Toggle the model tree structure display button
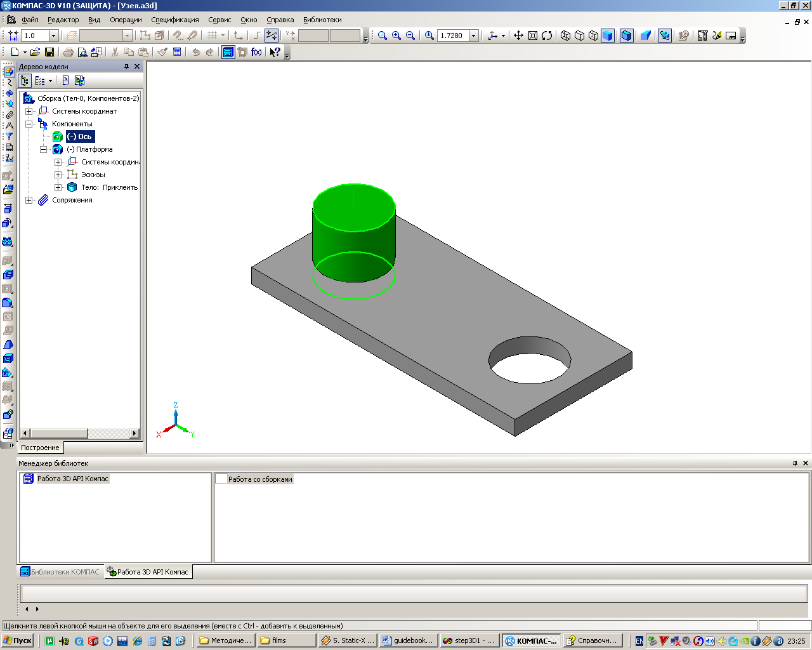The height and width of the screenshot is (650, 812). point(25,81)
